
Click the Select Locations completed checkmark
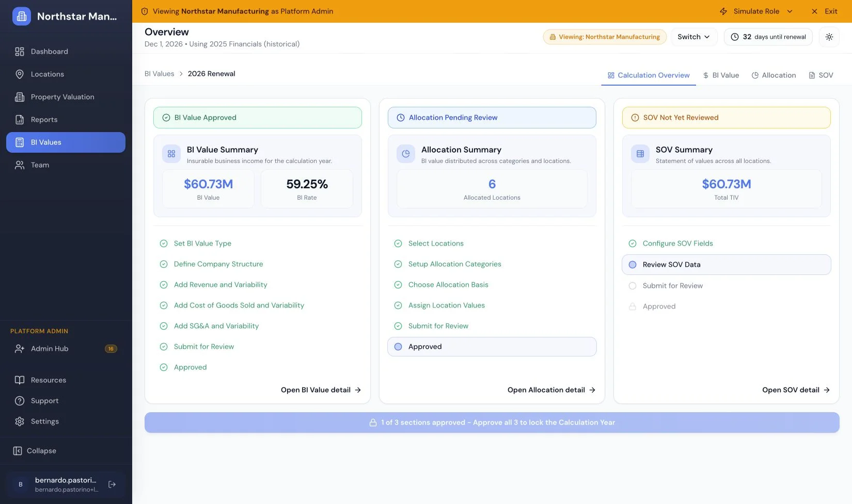(398, 243)
